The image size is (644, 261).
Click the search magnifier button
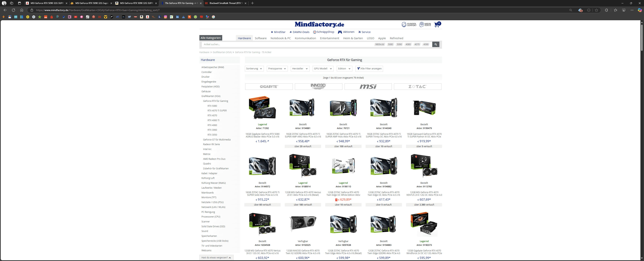[x=435, y=44]
